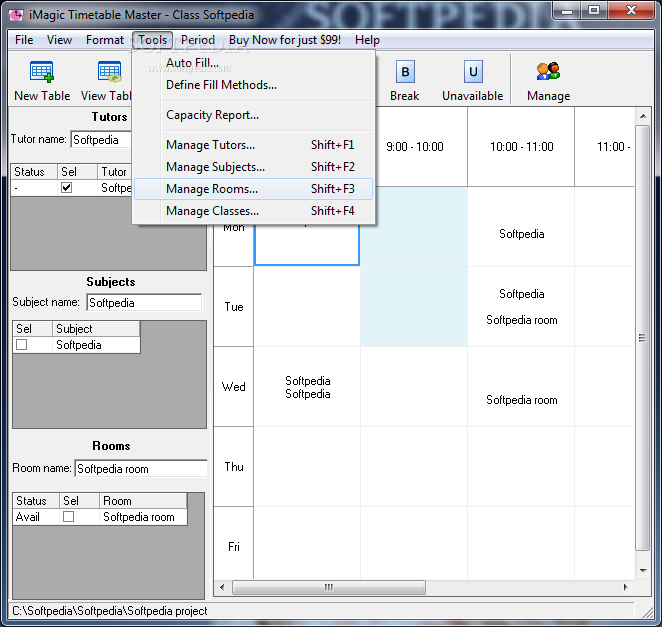Select Softpedia room row in Rooms list

pos(100,517)
